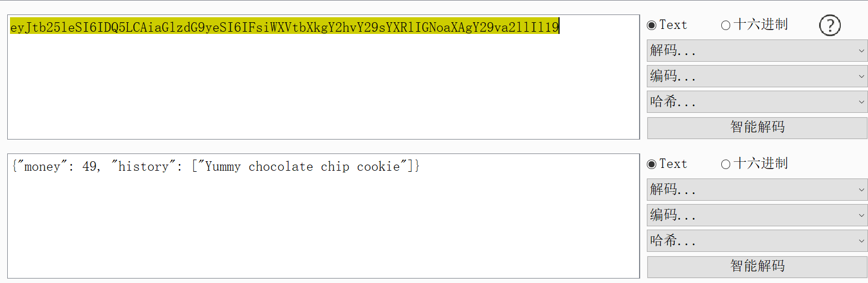The image size is (868, 283).
Task: Click the highlighted Base64 string in upper box
Action: (x=285, y=26)
